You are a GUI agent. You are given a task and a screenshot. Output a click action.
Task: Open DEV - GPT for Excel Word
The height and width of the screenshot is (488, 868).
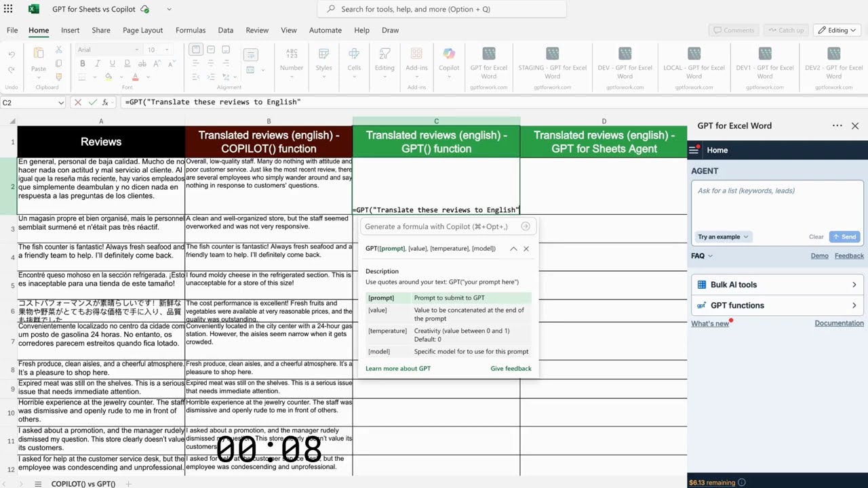(625, 62)
